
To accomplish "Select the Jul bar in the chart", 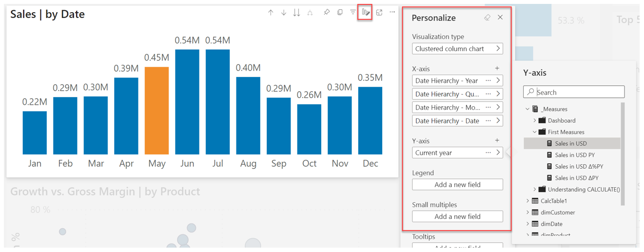I will pos(217,102).
